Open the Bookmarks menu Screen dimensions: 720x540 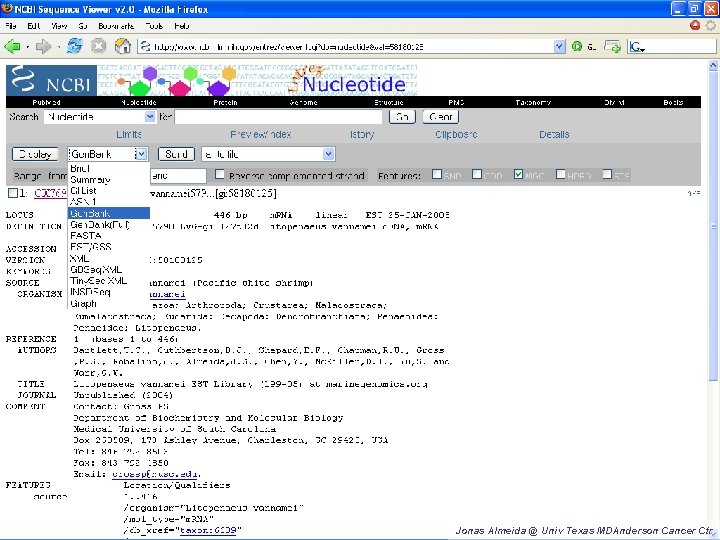pos(116,26)
